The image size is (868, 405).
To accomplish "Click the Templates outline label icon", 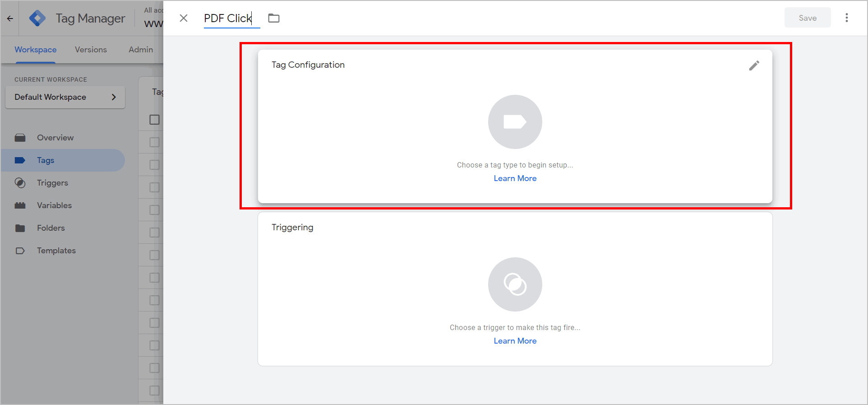I will [x=20, y=251].
